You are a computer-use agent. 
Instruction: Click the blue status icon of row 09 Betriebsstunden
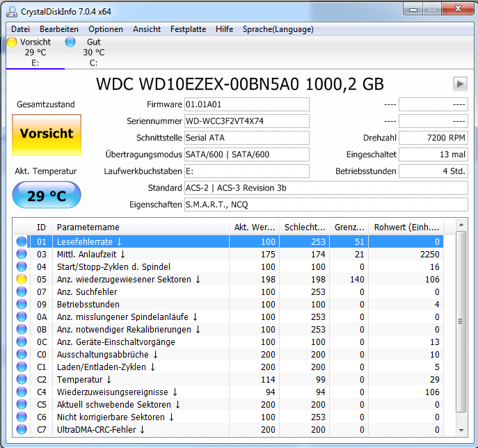(x=22, y=304)
